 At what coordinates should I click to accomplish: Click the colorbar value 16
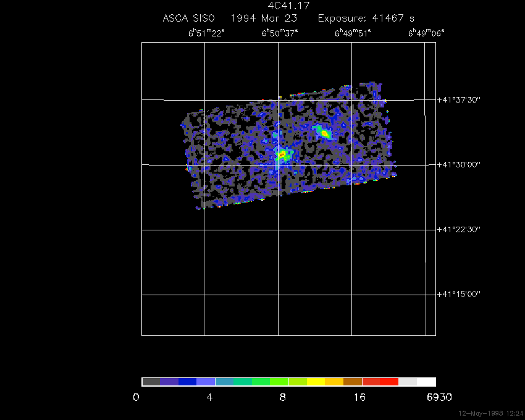coord(359,398)
